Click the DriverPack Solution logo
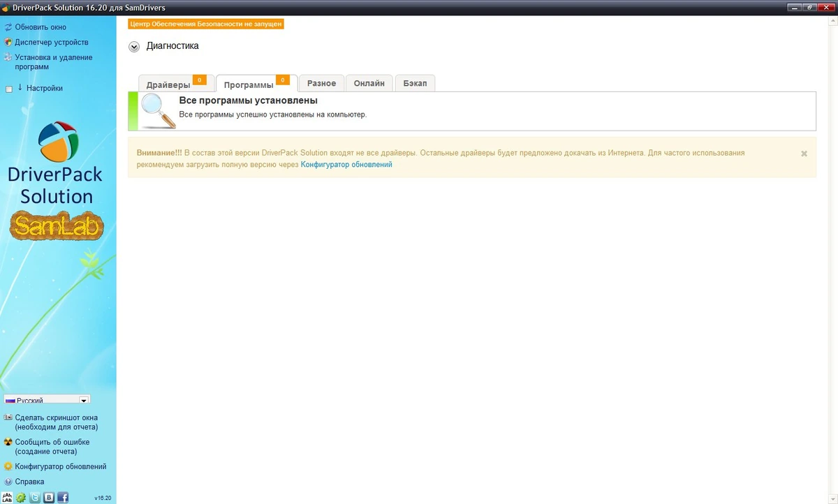This screenshot has height=504, width=838. [56, 163]
